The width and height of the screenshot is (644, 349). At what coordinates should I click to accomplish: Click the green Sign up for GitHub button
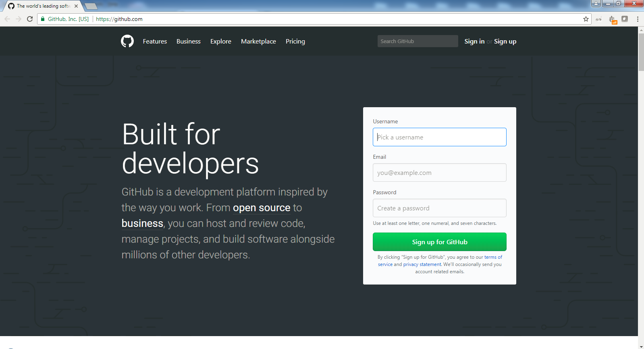[x=440, y=242]
